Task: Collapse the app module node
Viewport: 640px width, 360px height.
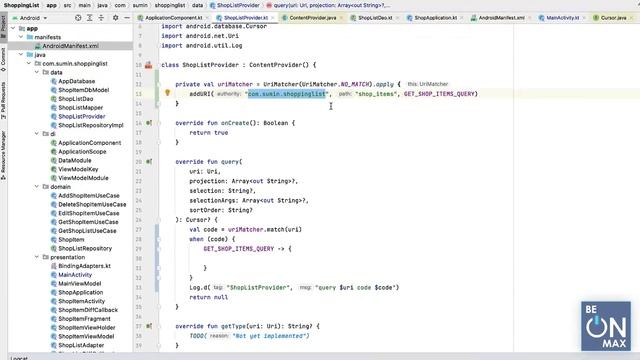Action: [13, 28]
